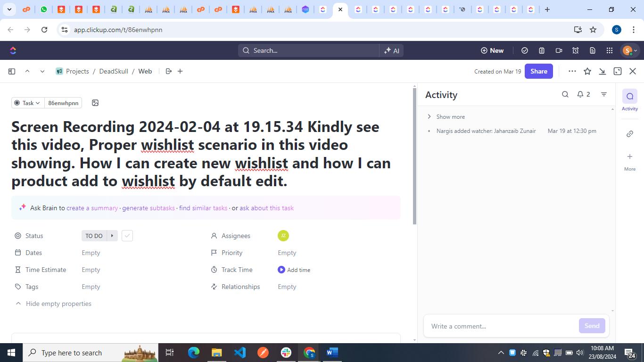Click the TO DO status badge
The height and width of the screenshot is (362, 644).
click(94, 236)
